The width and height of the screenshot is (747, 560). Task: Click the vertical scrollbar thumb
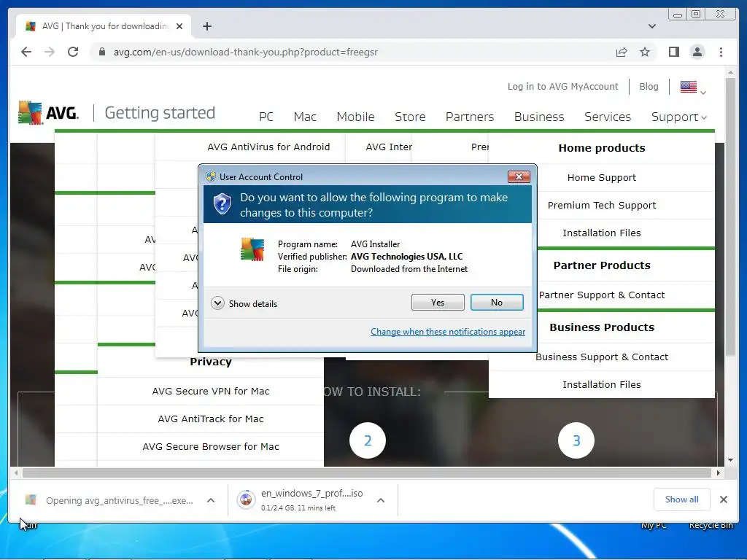(729, 217)
